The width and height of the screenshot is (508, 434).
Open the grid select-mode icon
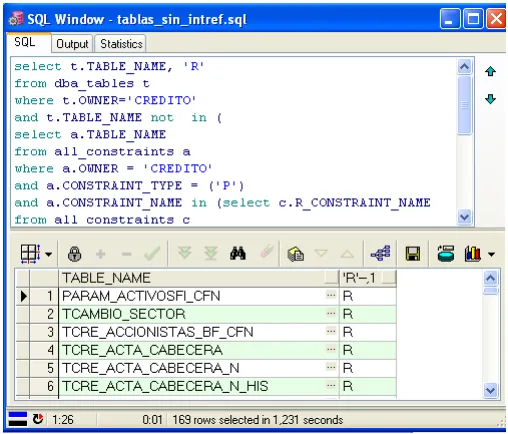[31, 254]
